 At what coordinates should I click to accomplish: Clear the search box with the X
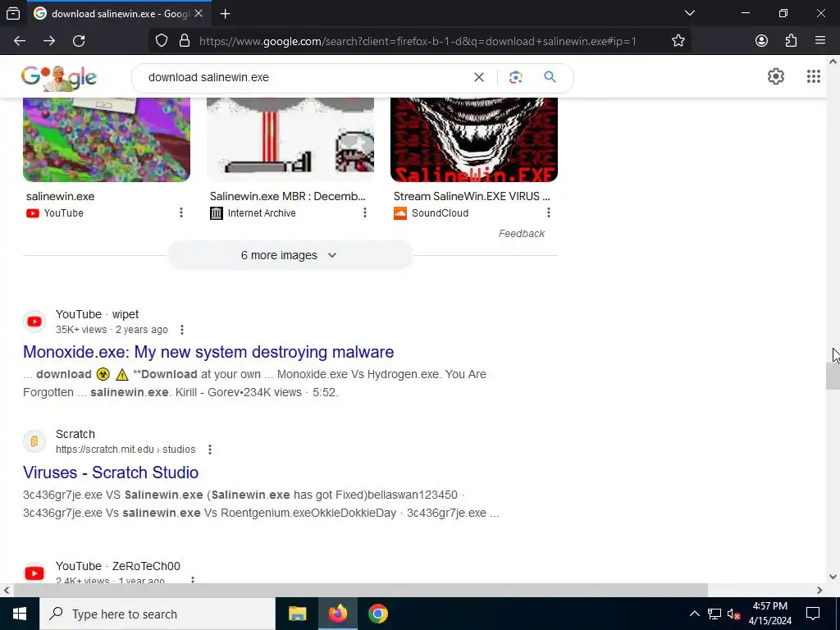click(x=479, y=77)
